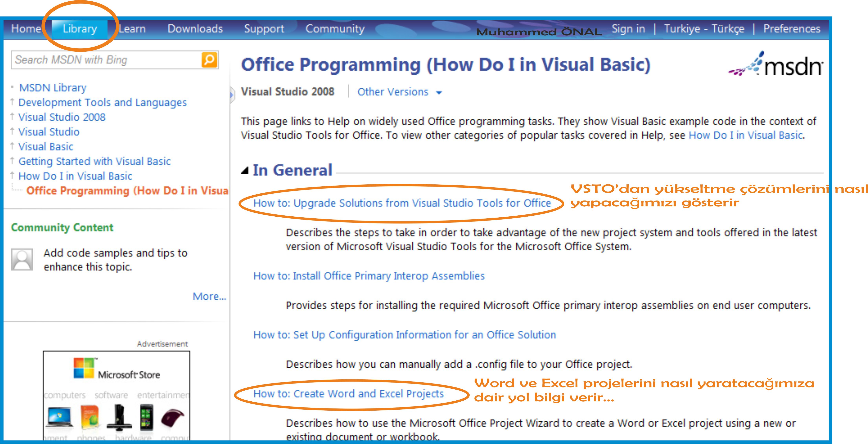Viewport: 868px width, 444px height.
Task: Go up to Visual Studio 2008 node
Action: pos(62,117)
